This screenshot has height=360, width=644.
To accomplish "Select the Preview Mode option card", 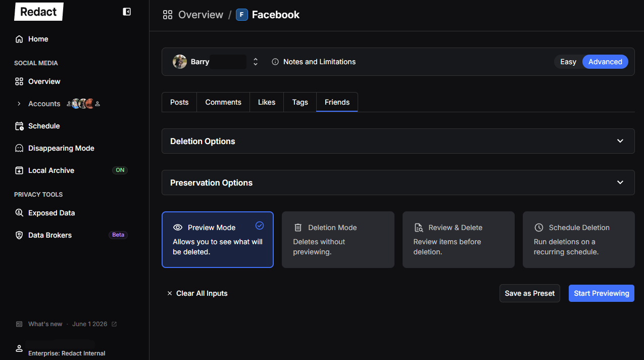I will click(x=218, y=240).
